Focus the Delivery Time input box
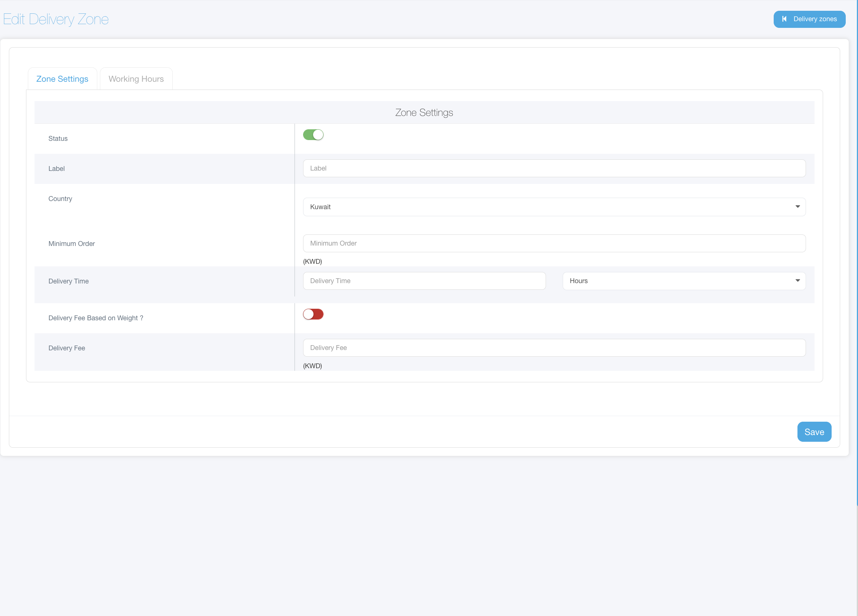 [x=424, y=281]
